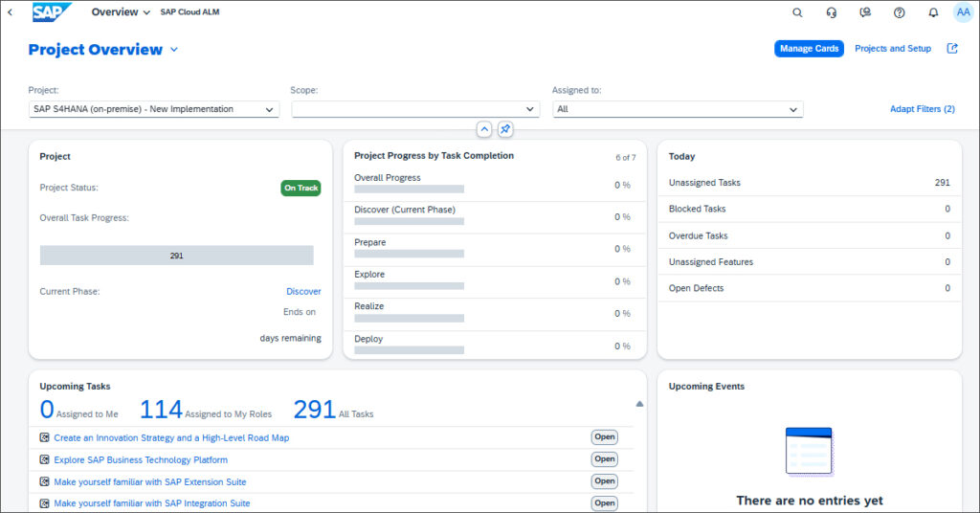Click the Prepare progress bar
This screenshot has width=980, height=513.
(x=410, y=254)
